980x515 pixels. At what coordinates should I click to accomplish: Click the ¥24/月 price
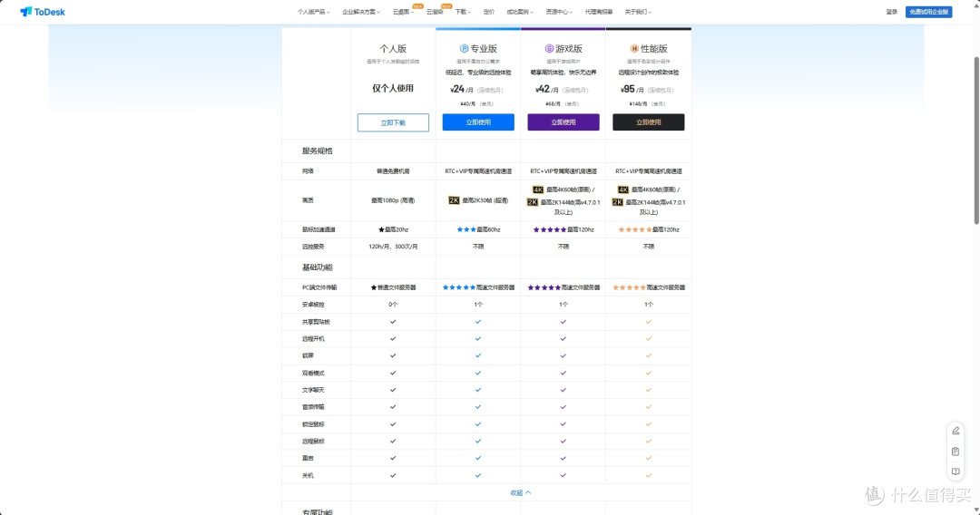click(x=461, y=89)
